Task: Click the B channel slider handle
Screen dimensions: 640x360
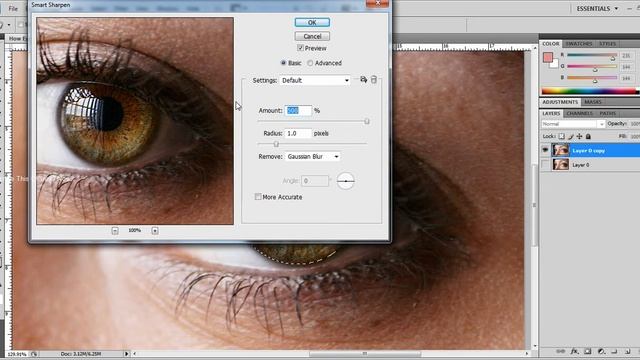Action: pyautogui.click(x=595, y=81)
